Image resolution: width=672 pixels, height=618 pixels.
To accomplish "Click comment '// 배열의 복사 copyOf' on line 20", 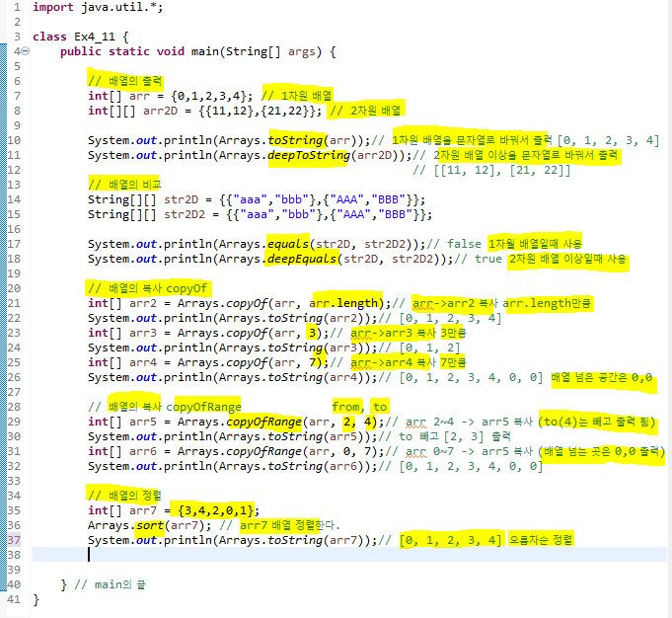I will pyautogui.click(x=147, y=288).
